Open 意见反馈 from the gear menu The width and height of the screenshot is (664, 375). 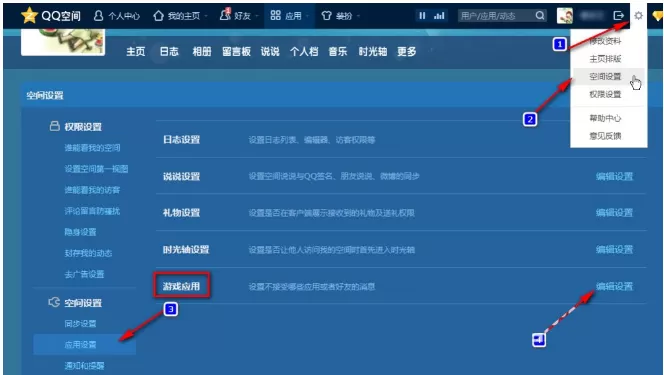click(605, 136)
